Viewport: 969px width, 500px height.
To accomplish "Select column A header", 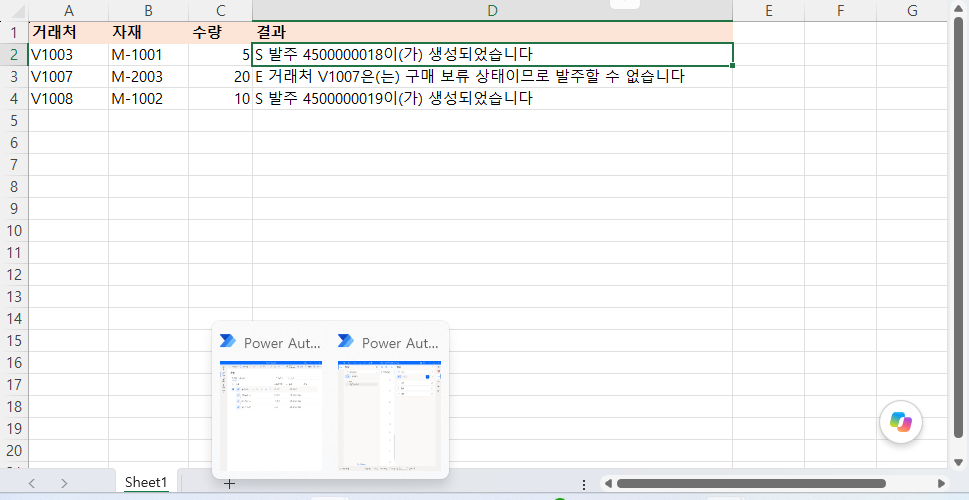I will [69, 11].
